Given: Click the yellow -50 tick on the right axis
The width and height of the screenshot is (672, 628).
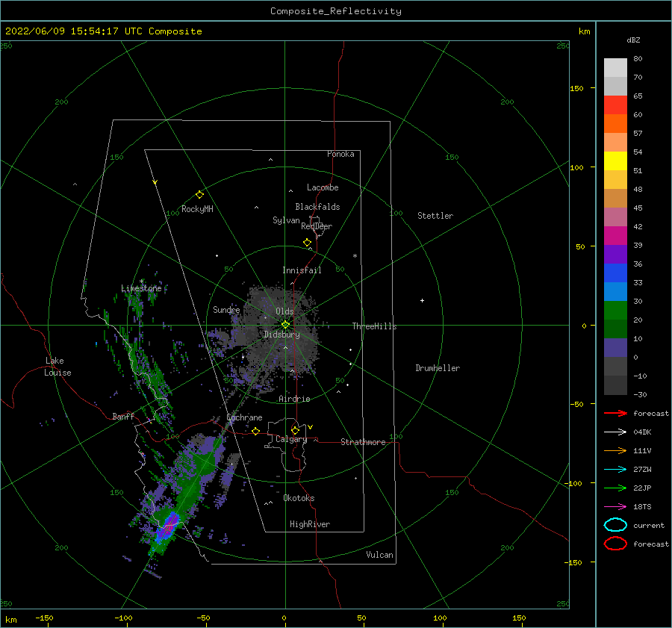Looking at the screenshot, I should pyautogui.click(x=576, y=404).
